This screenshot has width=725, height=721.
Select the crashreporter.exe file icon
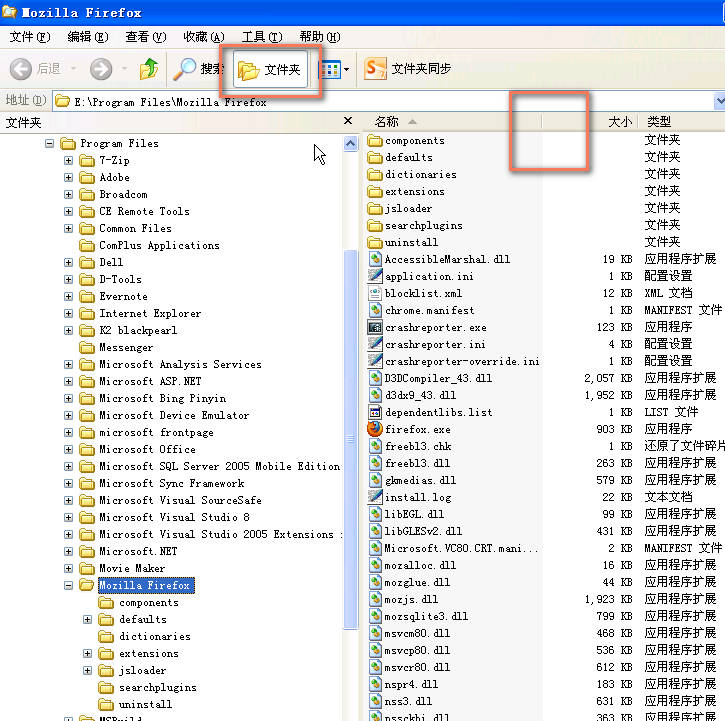pos(375,327)
